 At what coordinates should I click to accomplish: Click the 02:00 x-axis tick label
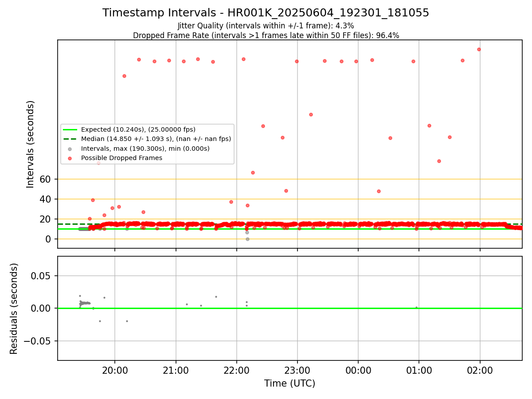click(480, 370)
